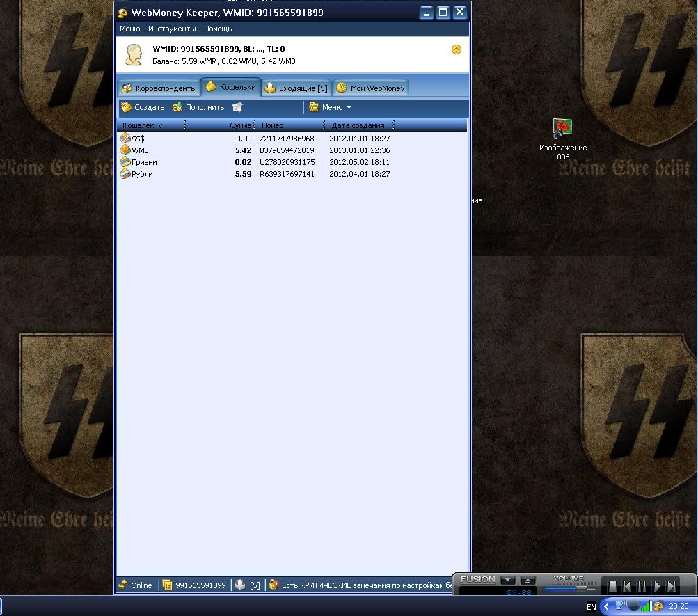The height and width of the screenshot is (616, 698).
Task: Select the WMB wallet row icon
Action: (125, 150)
